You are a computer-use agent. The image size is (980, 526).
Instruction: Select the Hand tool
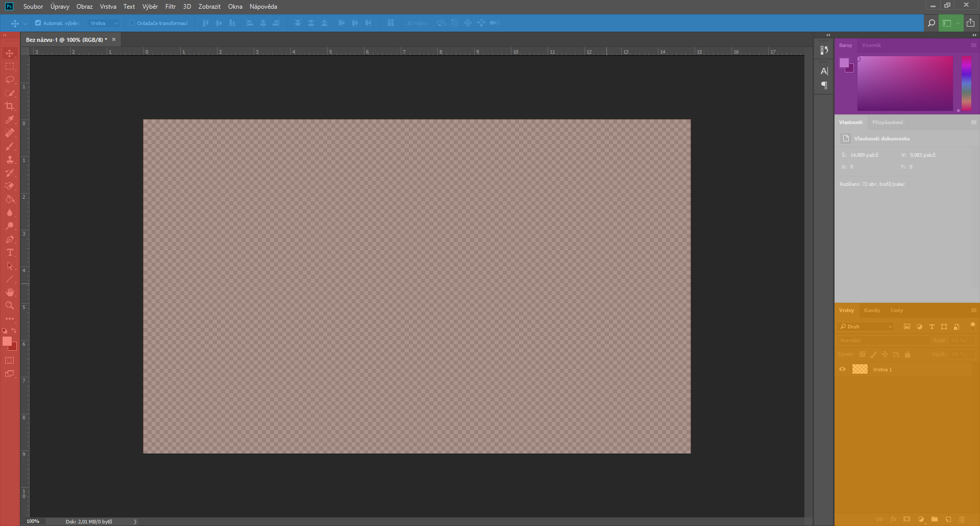point(10,292)
